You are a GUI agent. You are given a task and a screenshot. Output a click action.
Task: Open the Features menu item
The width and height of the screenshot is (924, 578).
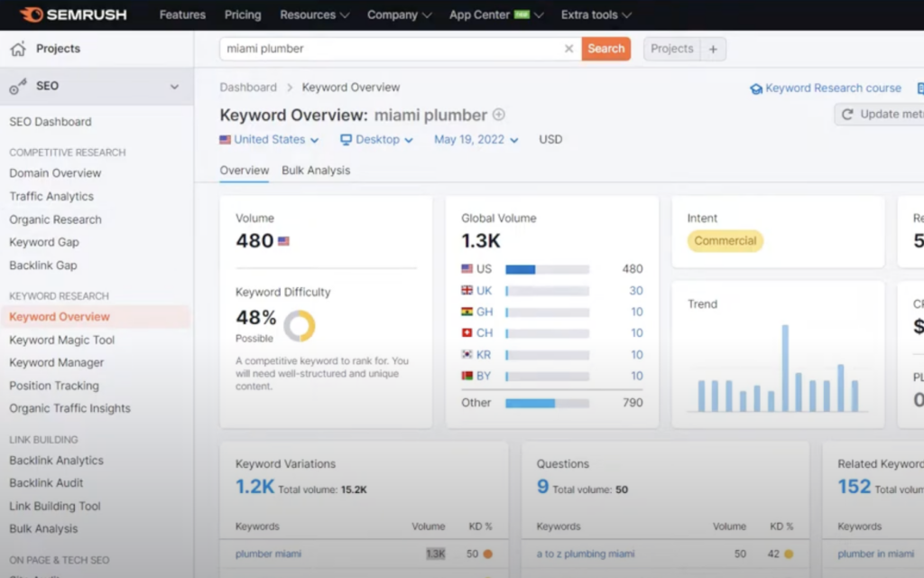tap(182, 14)
